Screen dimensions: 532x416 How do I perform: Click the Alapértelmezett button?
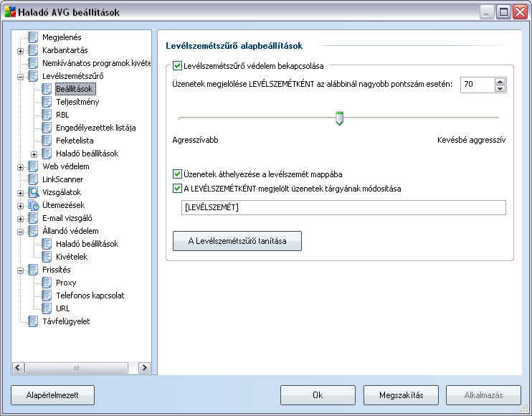click(52, 395)
